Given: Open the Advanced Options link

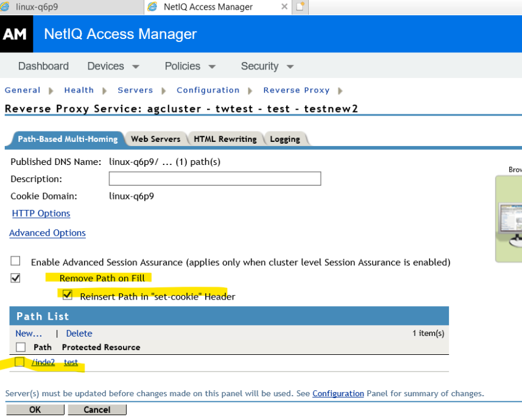Looking at the screenshot, I should [x=48, y=233].
